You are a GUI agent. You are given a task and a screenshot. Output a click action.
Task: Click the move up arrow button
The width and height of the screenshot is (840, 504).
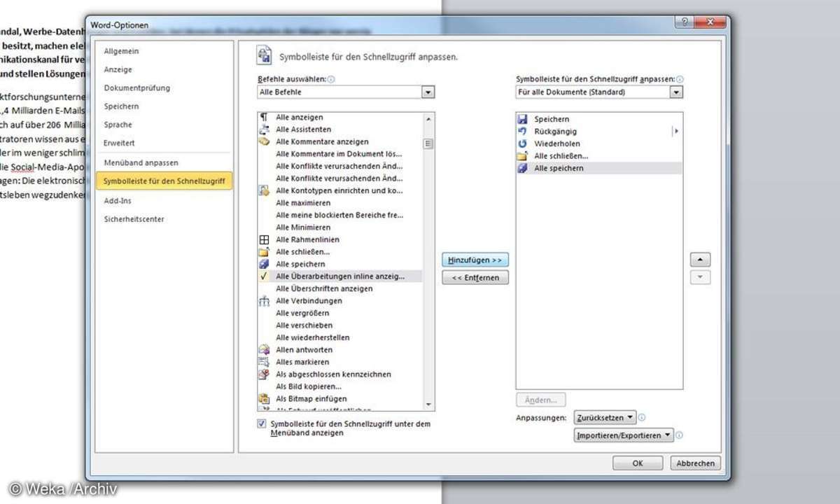click(700, 260)
